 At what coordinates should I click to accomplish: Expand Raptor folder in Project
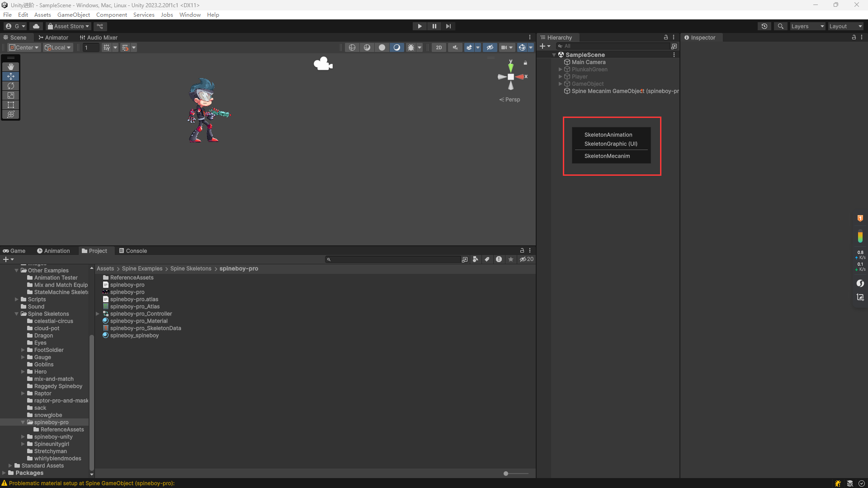tap(23, 394)
